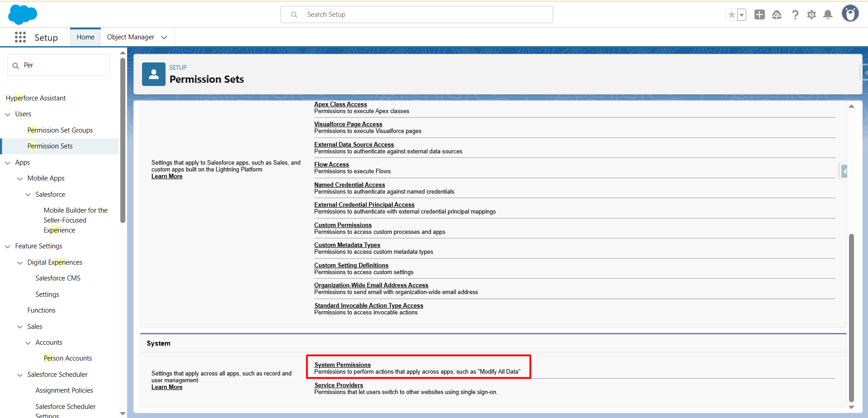868x418 pixels.
Task: Collapse the Accounts tree node
Action: [28, 343]
